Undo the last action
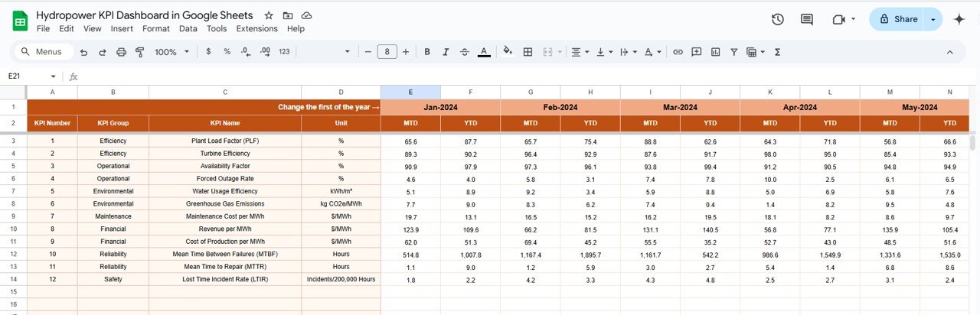This screenshot has width=980, height=315. [x=83, y=52]
